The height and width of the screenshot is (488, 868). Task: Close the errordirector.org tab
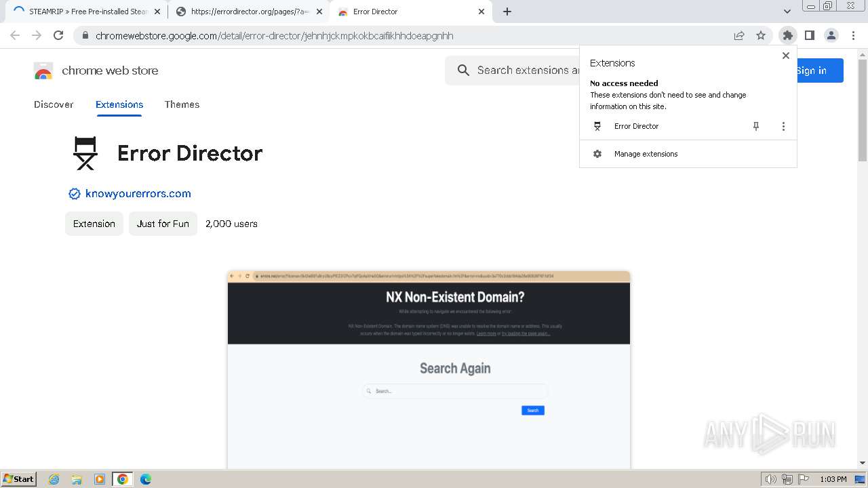point(319,12)
